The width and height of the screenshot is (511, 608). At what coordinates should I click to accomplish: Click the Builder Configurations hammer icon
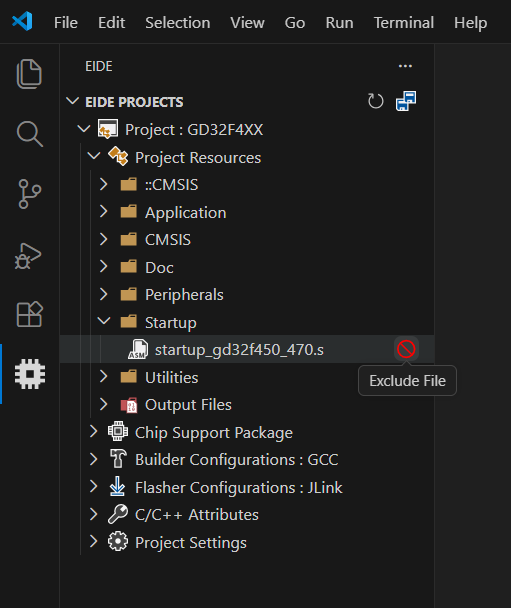pyautogui.click(x=118, y=459)
